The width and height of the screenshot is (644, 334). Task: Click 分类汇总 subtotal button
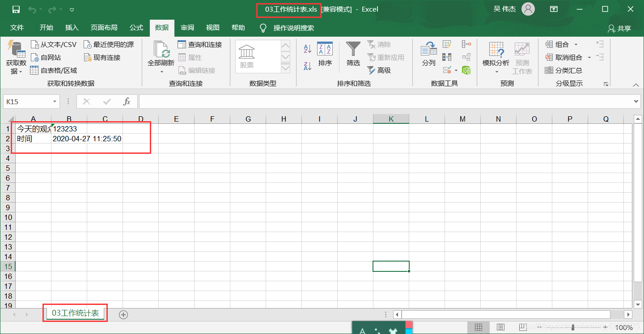point(563,70)
